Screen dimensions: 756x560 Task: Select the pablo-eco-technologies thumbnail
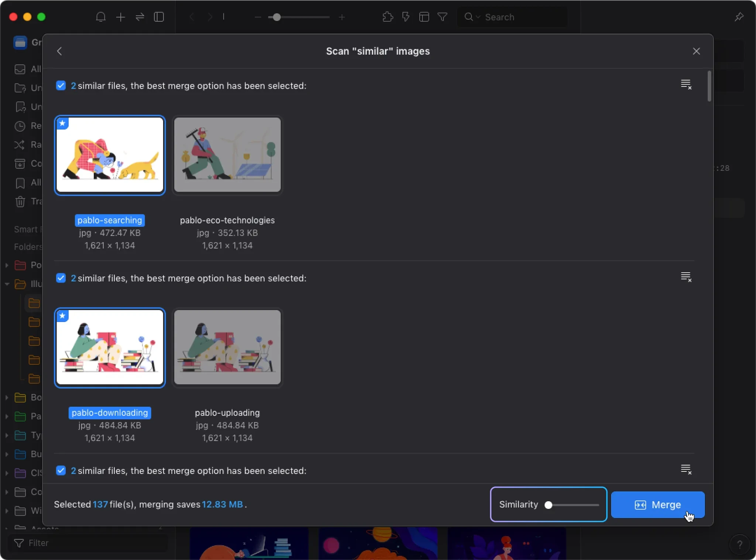(227, 155)
